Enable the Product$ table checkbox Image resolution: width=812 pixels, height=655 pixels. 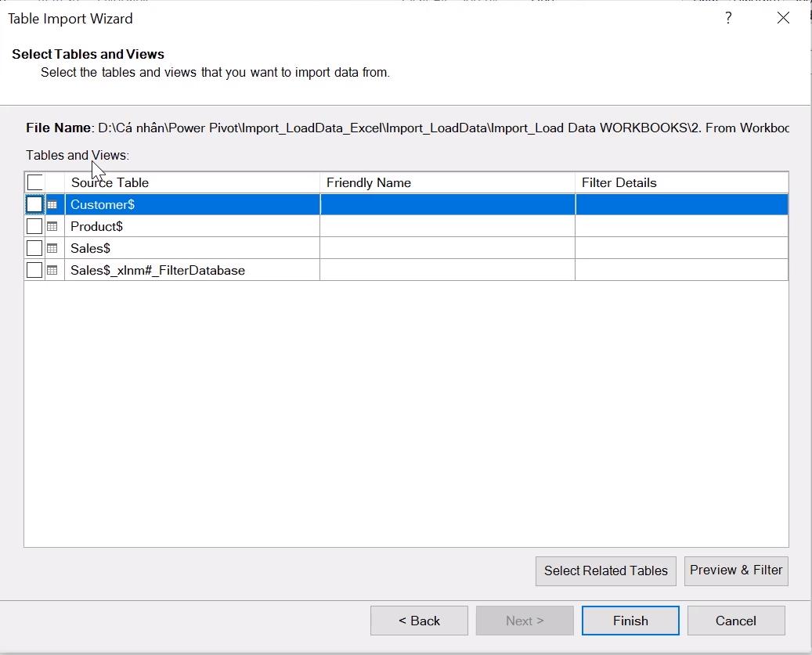point(34,226)
